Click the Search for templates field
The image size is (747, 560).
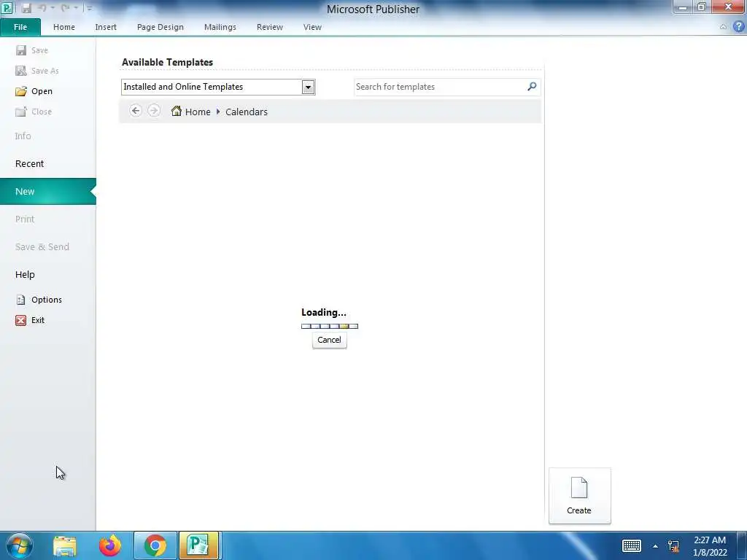(x=438, y=87)
